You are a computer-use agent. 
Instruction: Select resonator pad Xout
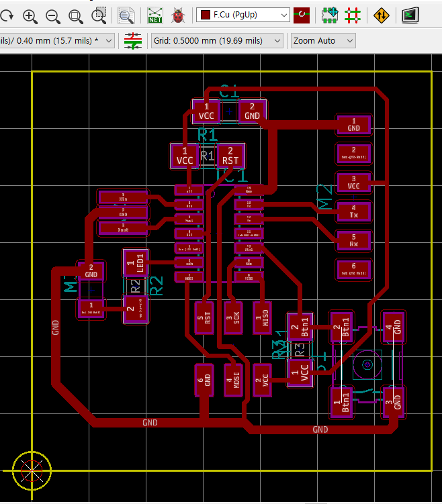click(x=123, y=228)
